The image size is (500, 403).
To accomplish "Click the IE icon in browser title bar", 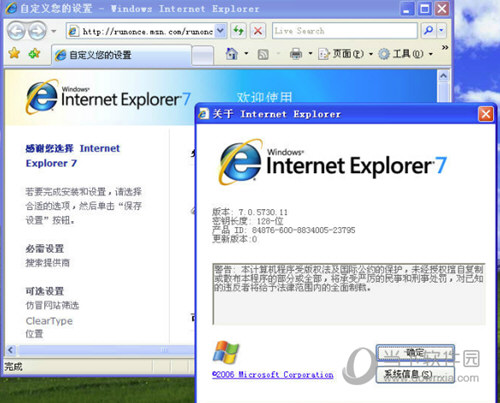I will 11,8.
